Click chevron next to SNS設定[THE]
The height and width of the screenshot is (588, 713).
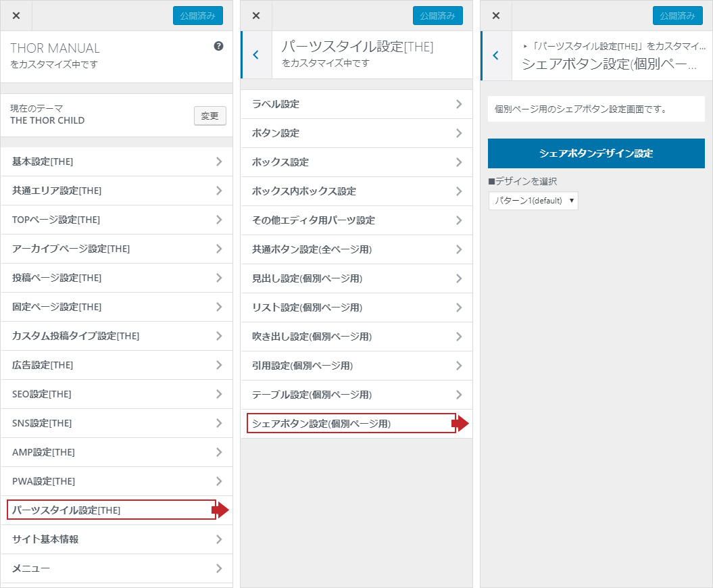tap(219, 423)
